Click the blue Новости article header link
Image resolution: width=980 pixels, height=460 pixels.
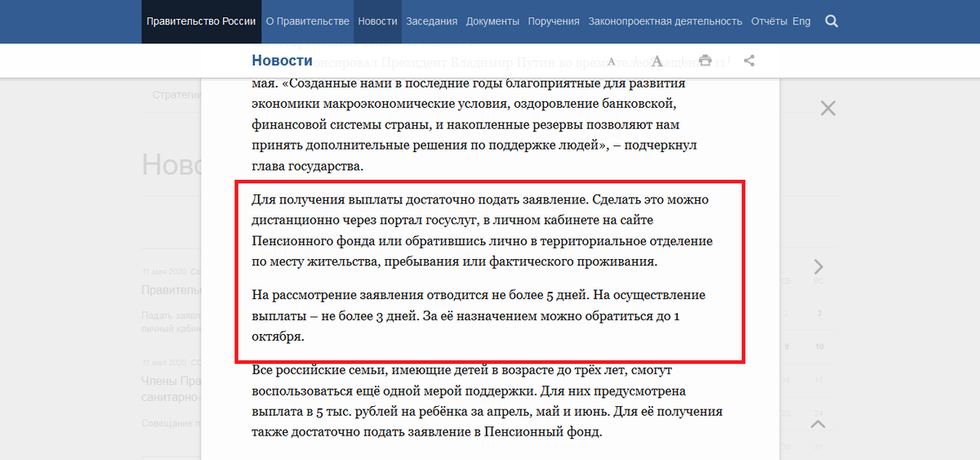pyautogui.click(x=282, y=60)
